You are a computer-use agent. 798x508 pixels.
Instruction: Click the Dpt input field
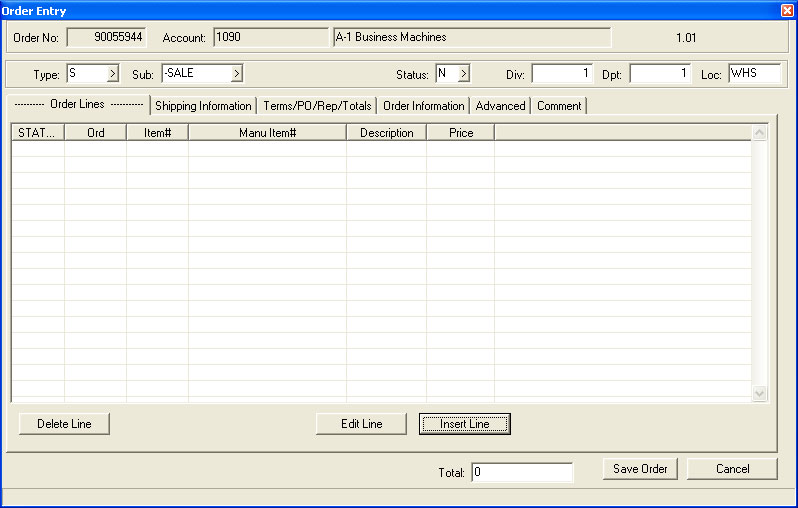(660, 74)
